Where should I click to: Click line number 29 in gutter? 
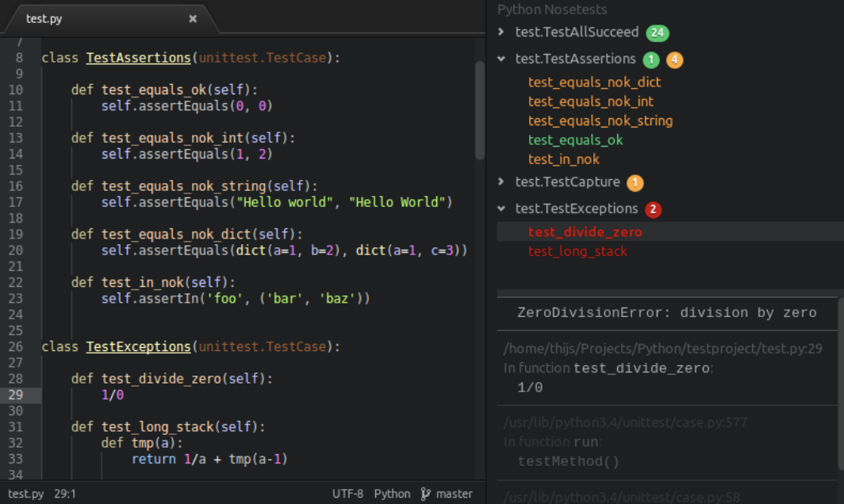(16, 395)
